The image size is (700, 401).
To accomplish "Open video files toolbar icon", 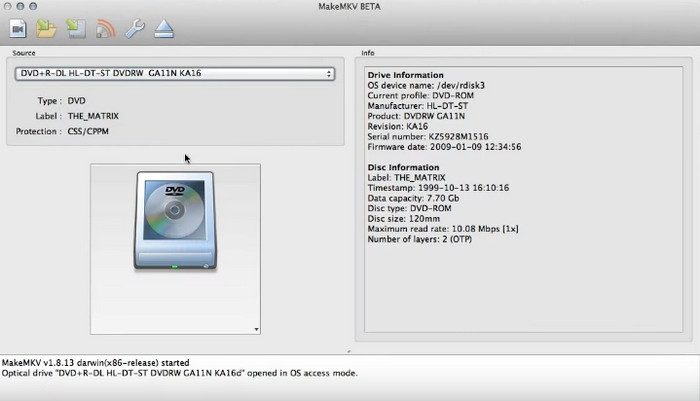I will [18, 29].
